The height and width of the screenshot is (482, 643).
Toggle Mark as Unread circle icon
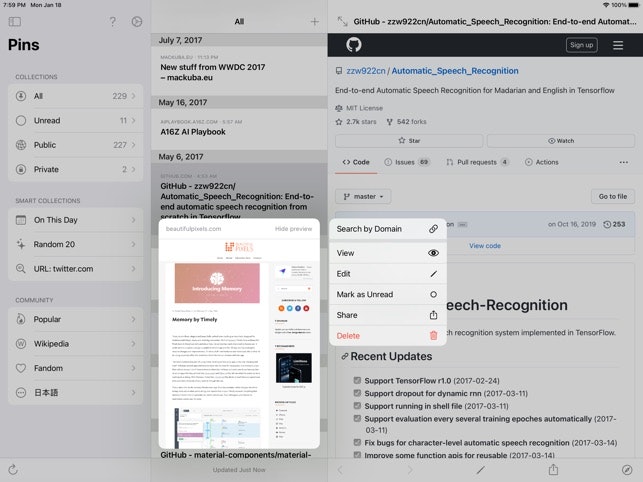(433, 295)
